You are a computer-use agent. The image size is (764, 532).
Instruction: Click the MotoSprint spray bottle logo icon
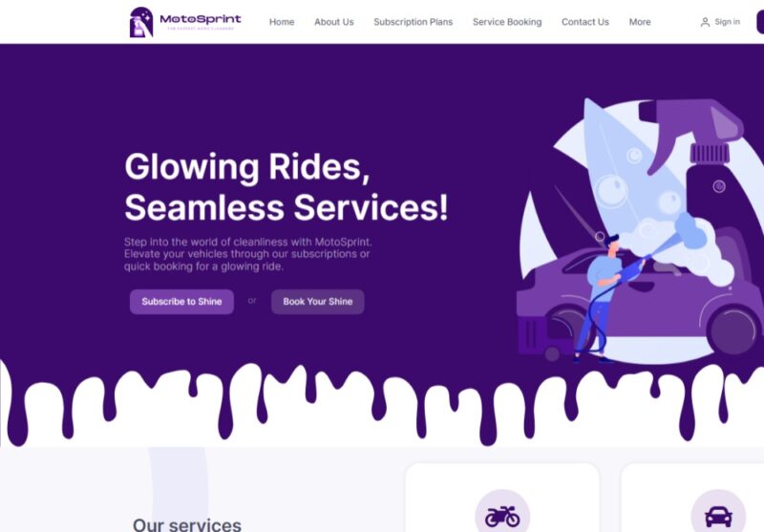[x=141, y=22]
